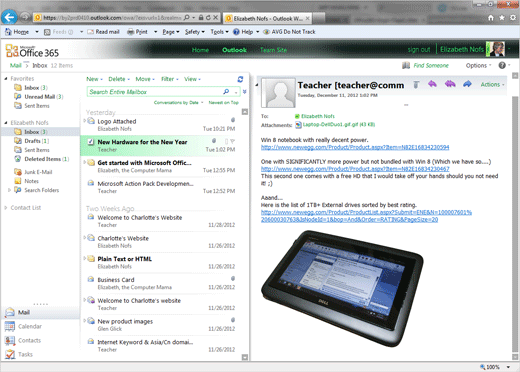Collapse the Favorites folder group
Viewport: 520px width, 372px height.
[6, 79]
